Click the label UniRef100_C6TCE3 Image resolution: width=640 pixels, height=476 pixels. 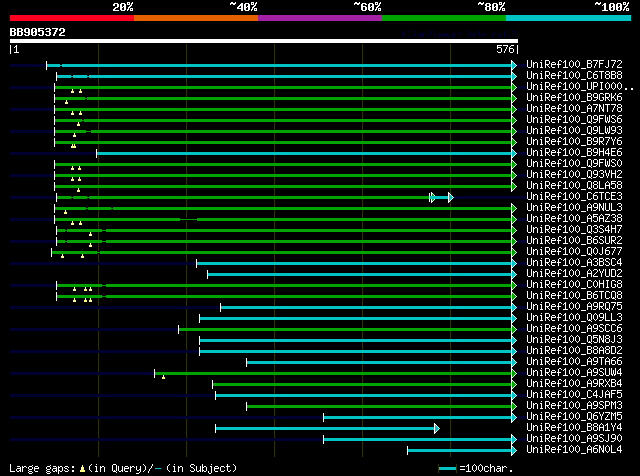pyautogui.click(x=574, y=196)
